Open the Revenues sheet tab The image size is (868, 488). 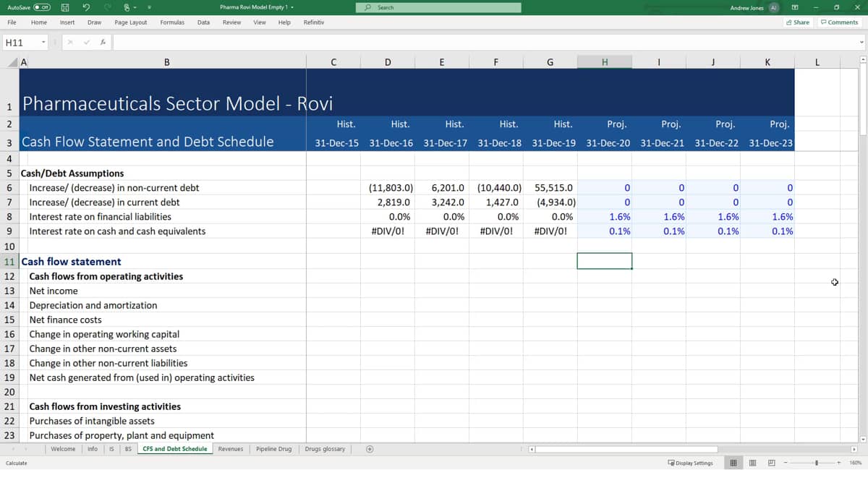point(231,449)
